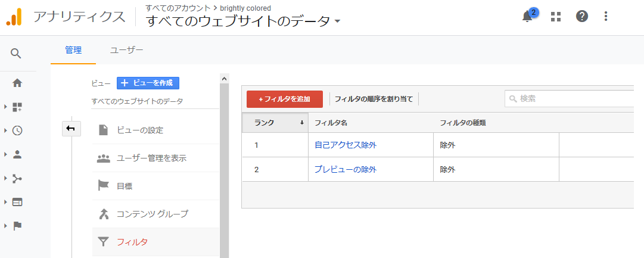Screen dimensions: 644x258
Task: Open ユーザー管理を表示 menu item
Action: [x=155, y=158]
